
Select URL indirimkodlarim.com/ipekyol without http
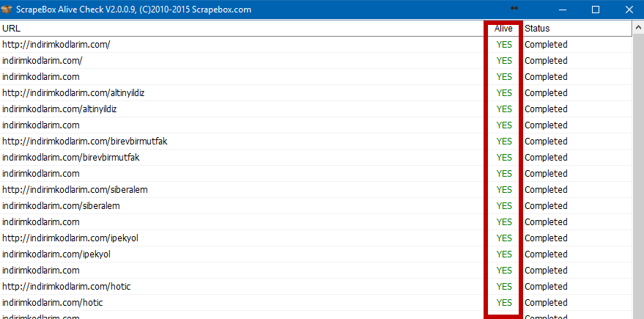click(x=56, y=254)
